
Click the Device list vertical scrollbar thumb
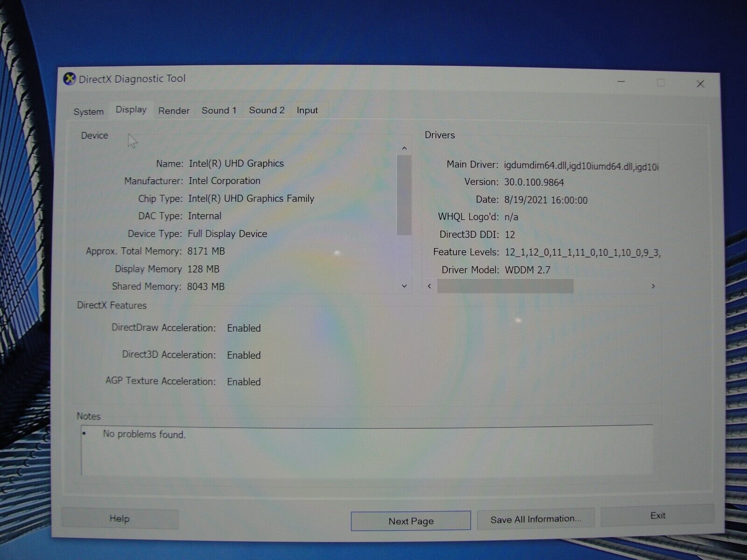tap(404, 195)
